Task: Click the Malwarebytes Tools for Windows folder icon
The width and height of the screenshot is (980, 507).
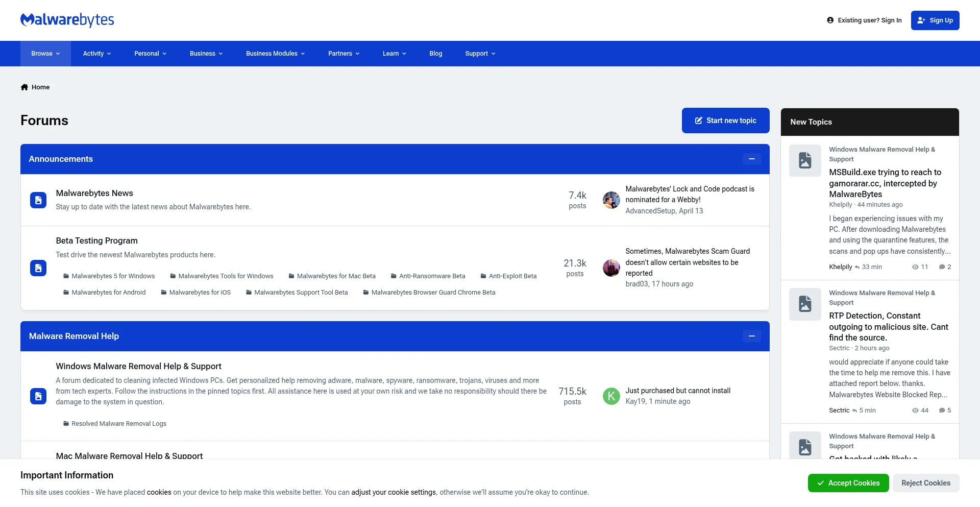Action: coord(173,276)
